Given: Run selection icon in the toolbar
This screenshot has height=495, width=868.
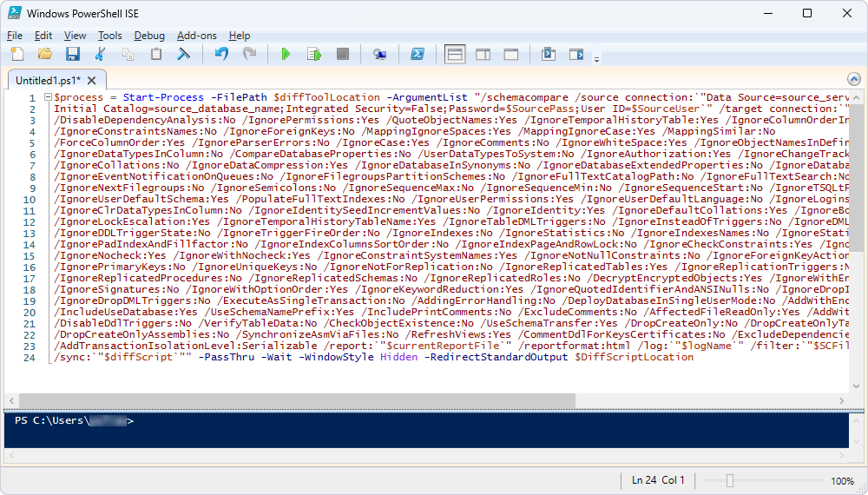Looking at the screenshot, I should pyautogui.click(x=314, y=54).
